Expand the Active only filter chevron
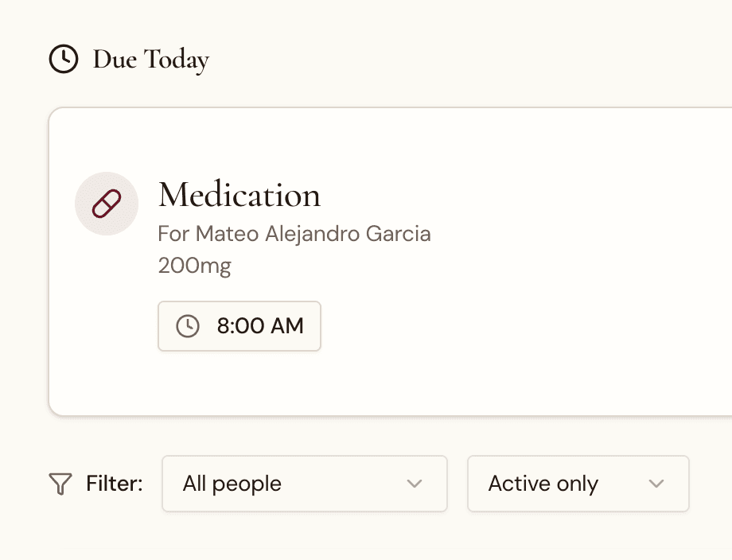Screen dimensions: 732x560 click(x=656, y=484)
